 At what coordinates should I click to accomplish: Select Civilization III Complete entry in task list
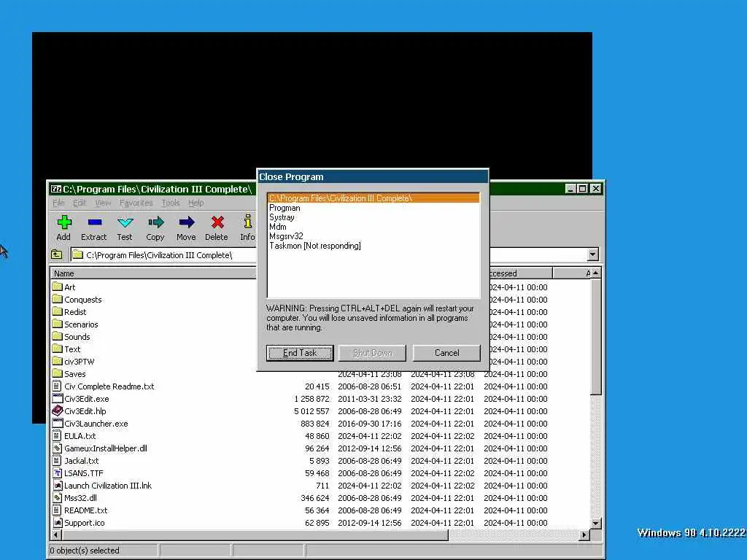(x=373, y=198)
